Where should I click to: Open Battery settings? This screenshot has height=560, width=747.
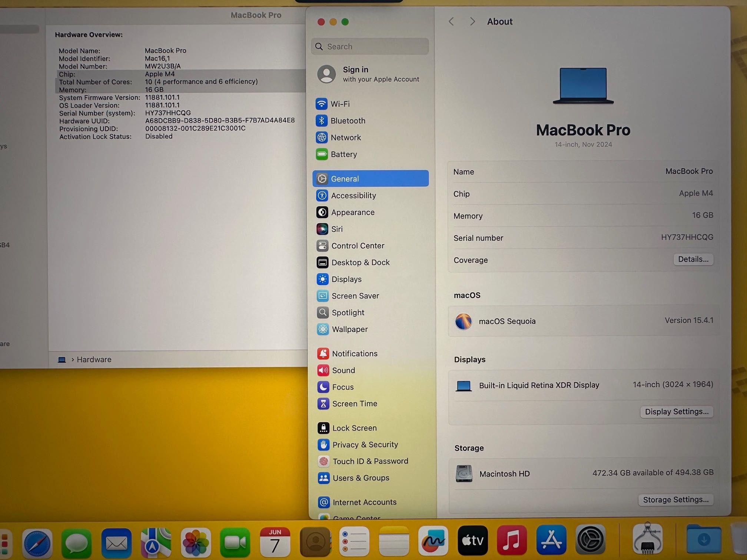(x=370, y=154)
